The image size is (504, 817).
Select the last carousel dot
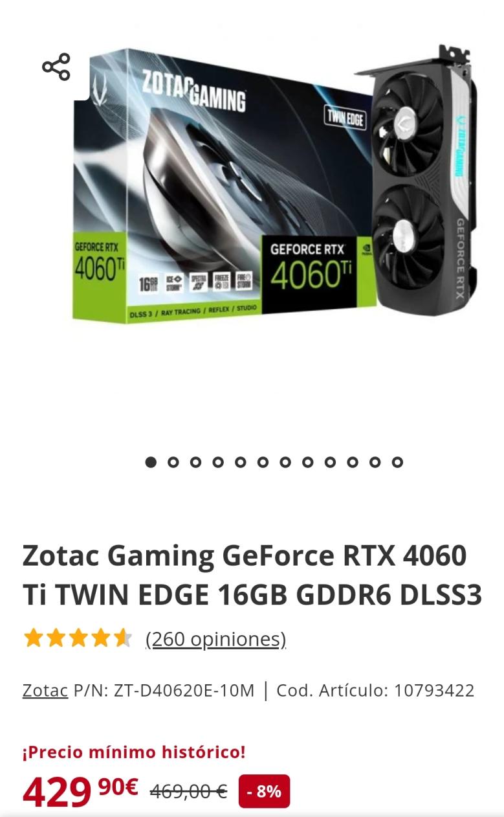tap(397, 462)
